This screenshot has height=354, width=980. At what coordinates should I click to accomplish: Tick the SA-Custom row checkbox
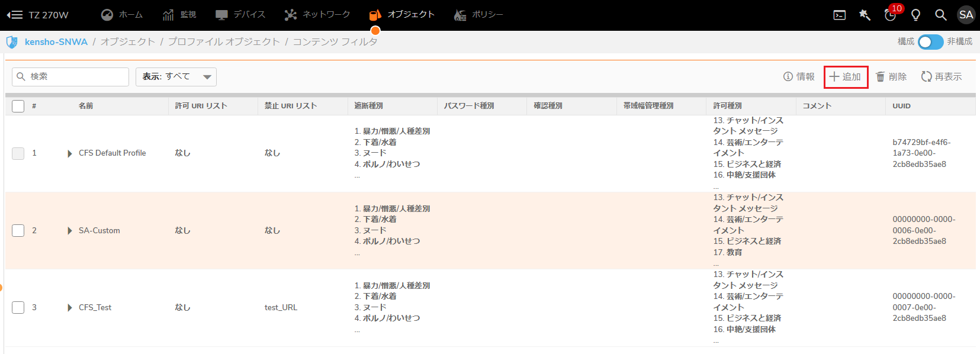coord(18,230)
